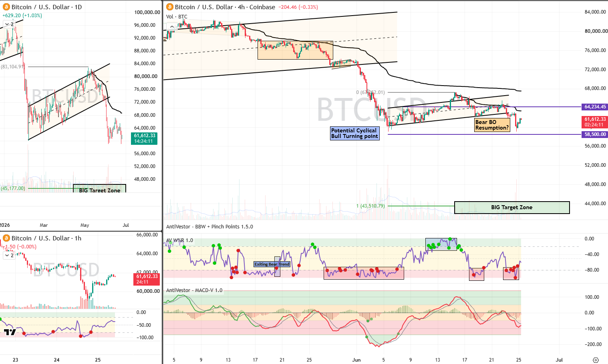Click the 66,000.00 price scale label on 1h chart
Image resolution: width=608 pixels, height=364 pixels.
tap(147, 235)
